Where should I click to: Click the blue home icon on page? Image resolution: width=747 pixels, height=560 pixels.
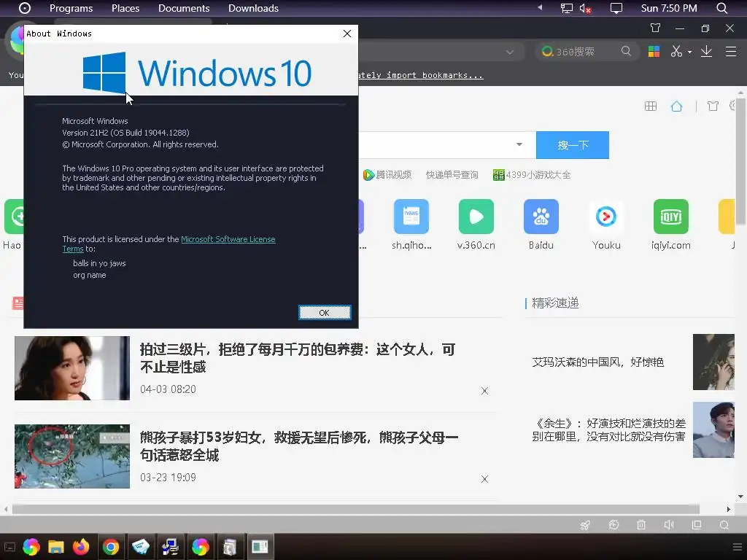[x=676, y=106]
